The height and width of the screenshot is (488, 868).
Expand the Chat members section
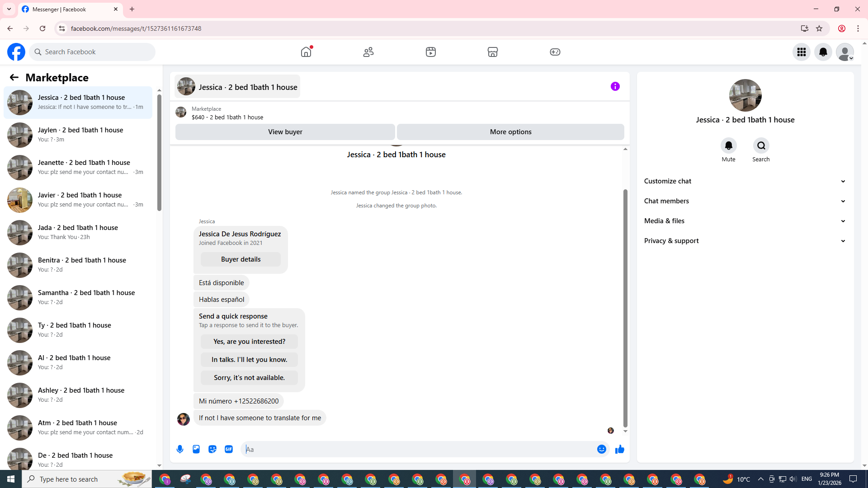tap(745, 201)
